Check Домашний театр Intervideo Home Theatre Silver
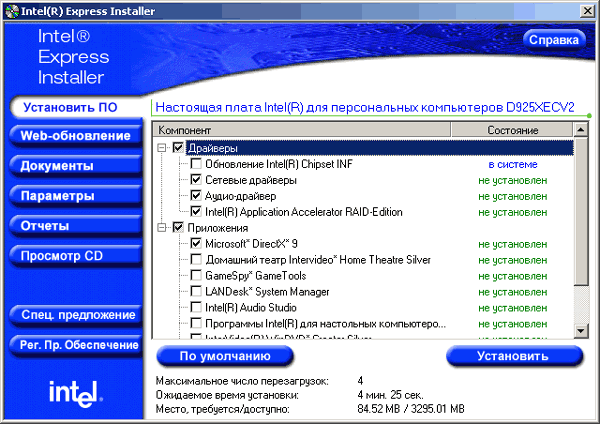The image size is (600, 424). [x=196, y=259]
